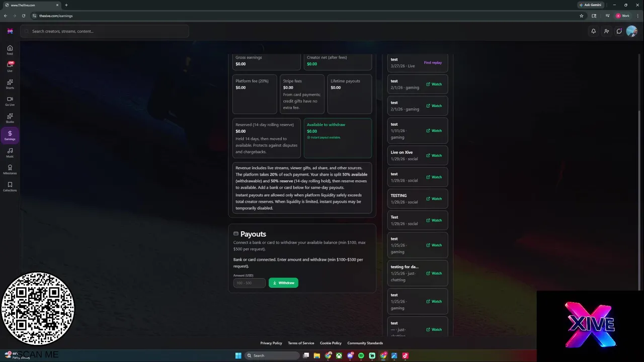Open Task View on the taskbar
Viewport: 644px width, 362px height.
305,355
